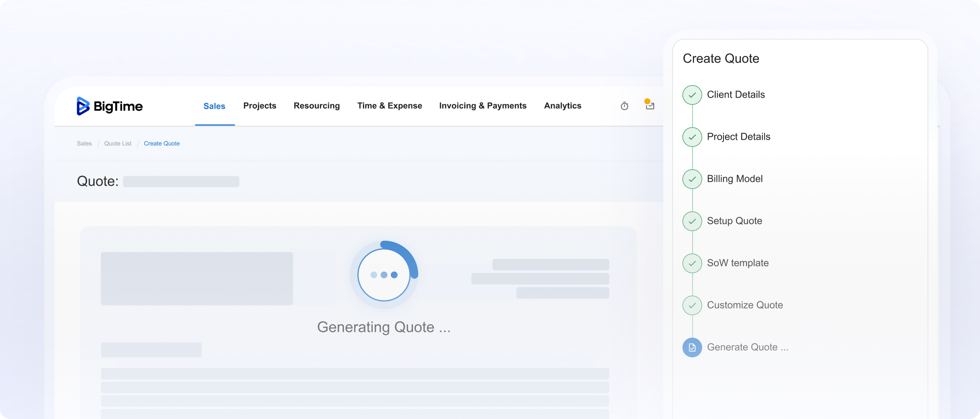Open the Projects tab
The image size is (980, 419).
click(259, 106)
